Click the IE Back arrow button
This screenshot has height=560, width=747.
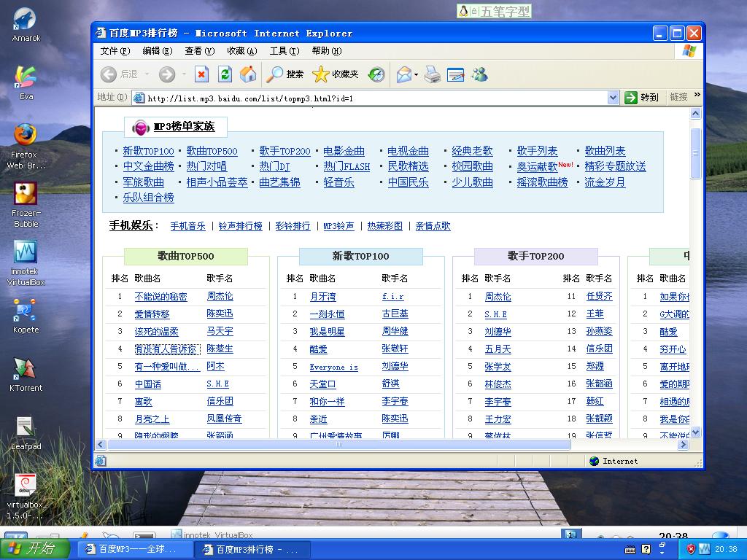click(x=109, y=74)
